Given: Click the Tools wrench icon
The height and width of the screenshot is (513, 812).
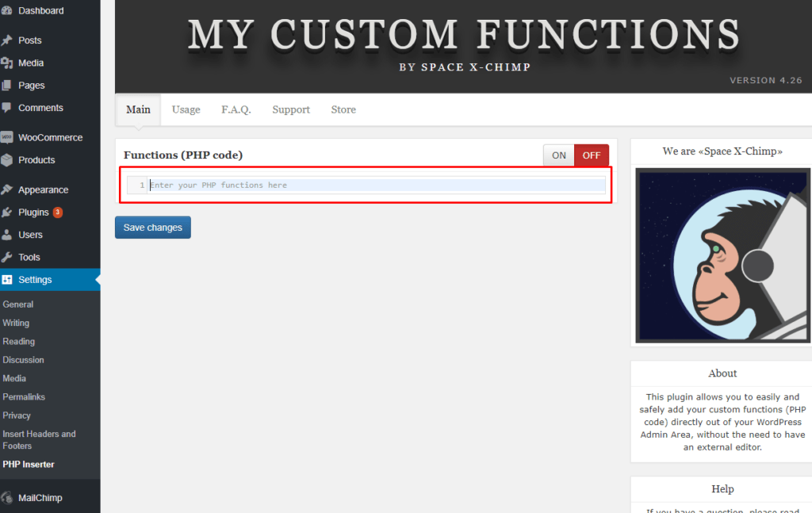Looking at the screenshot, I should [x=7, y=258].
